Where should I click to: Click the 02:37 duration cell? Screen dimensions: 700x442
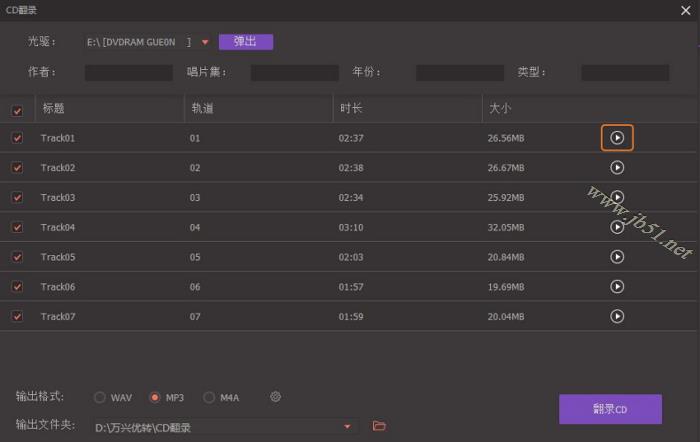(351, 138)
